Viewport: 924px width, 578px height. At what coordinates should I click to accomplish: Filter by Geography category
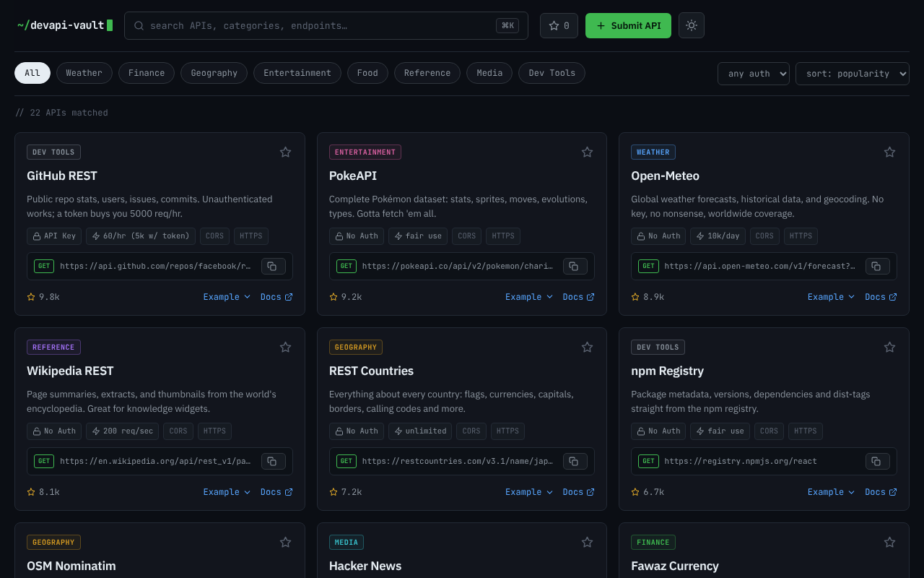(214, 73)
